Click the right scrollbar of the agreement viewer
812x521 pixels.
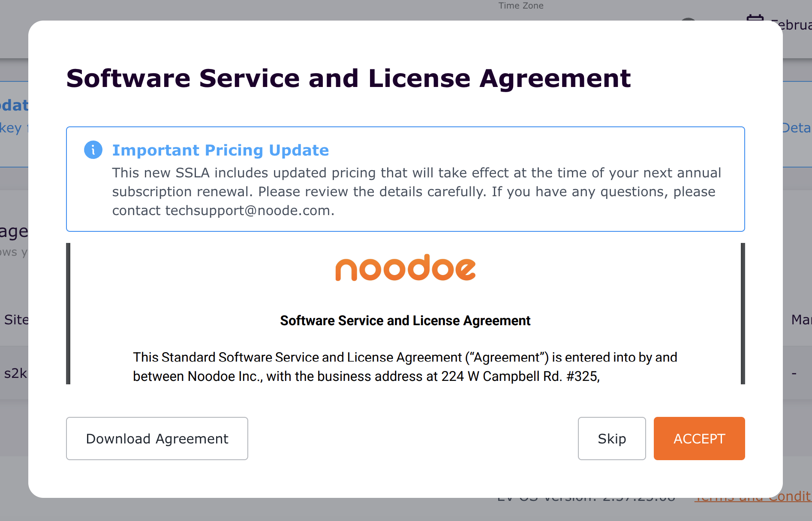tap(743, 313)
